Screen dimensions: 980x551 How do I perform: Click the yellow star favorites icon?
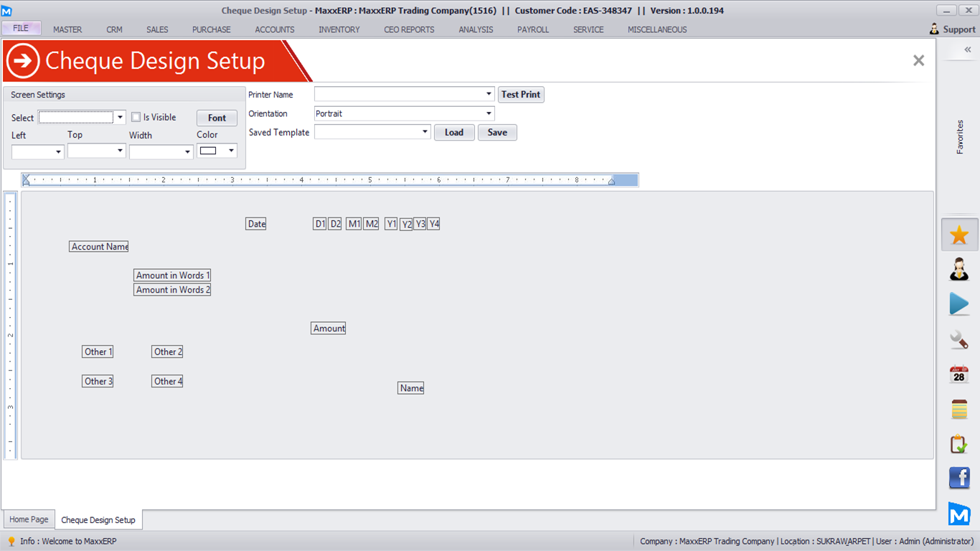pyautogui.click(x=959, y=235)
